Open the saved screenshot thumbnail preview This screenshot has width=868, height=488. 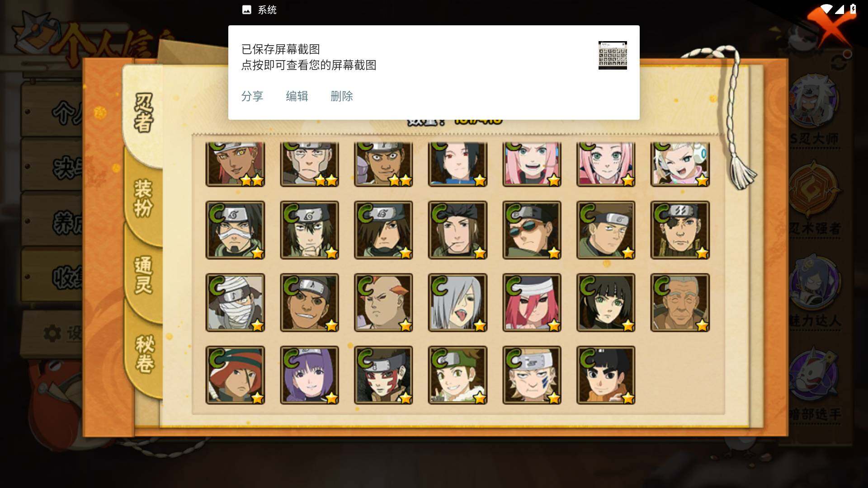point(613,55)
